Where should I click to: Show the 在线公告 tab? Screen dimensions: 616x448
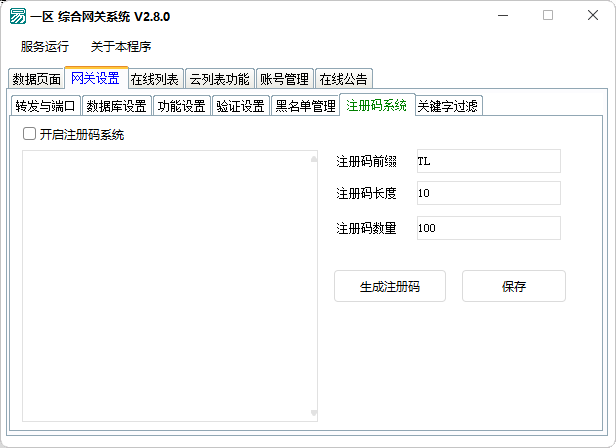click(343, 79)
